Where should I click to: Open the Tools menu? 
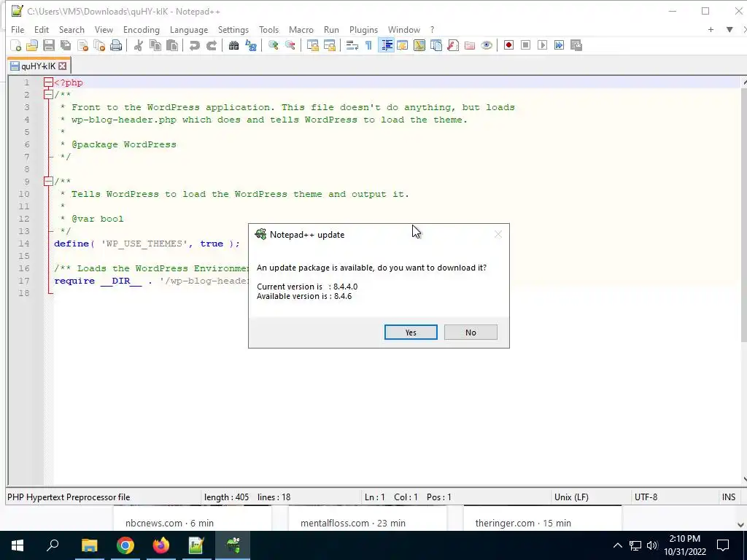pyautogui.click(x=268, y=29)
